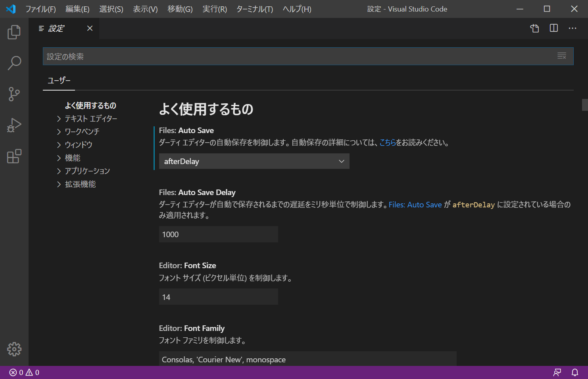Screen dimensions: 588x379
Task: Click the こちら auto save details link
Action: coord(388,143)
